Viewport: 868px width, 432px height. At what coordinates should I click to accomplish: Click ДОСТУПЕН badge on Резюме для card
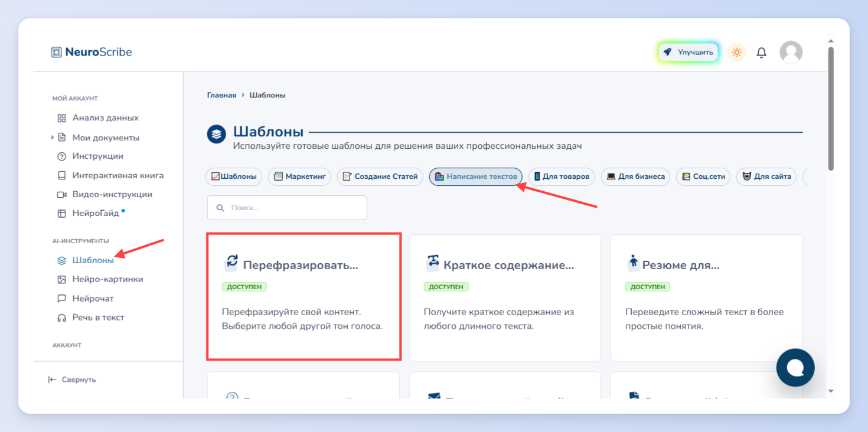648,287
